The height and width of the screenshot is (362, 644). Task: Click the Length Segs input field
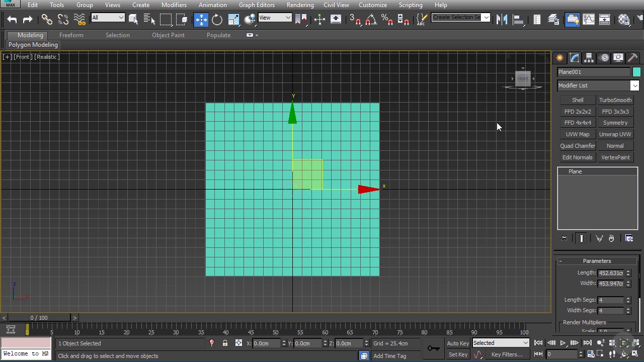click(x=610, y=300)
